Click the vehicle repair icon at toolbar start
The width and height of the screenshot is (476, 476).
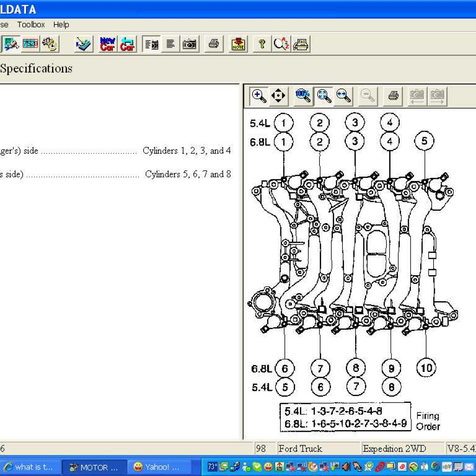[x=11, y=44]
